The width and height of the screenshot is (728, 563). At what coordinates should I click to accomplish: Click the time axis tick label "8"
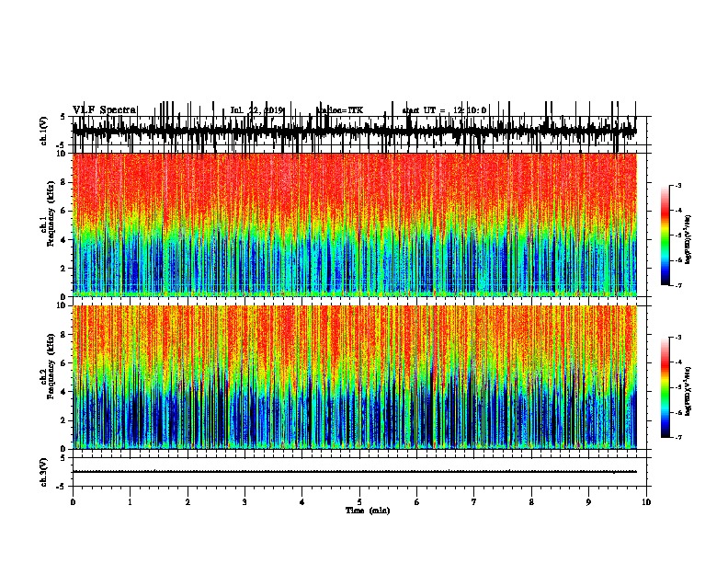(x=531, y=502)
